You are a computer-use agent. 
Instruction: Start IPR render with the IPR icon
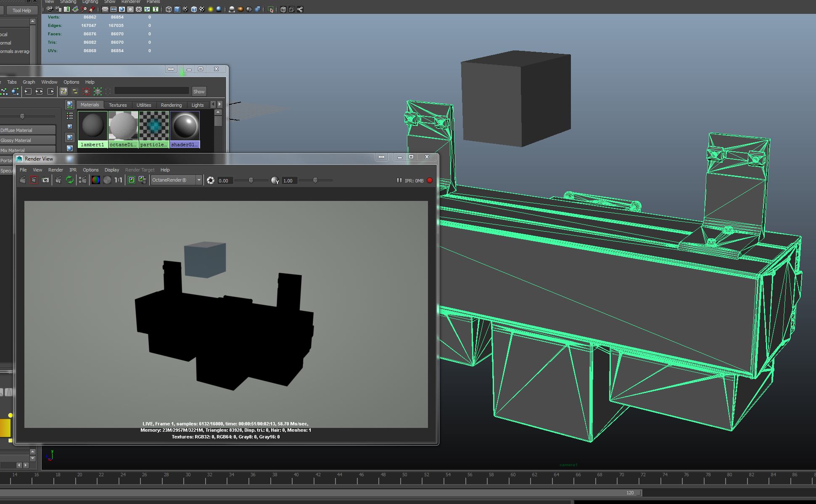[58, 180]
